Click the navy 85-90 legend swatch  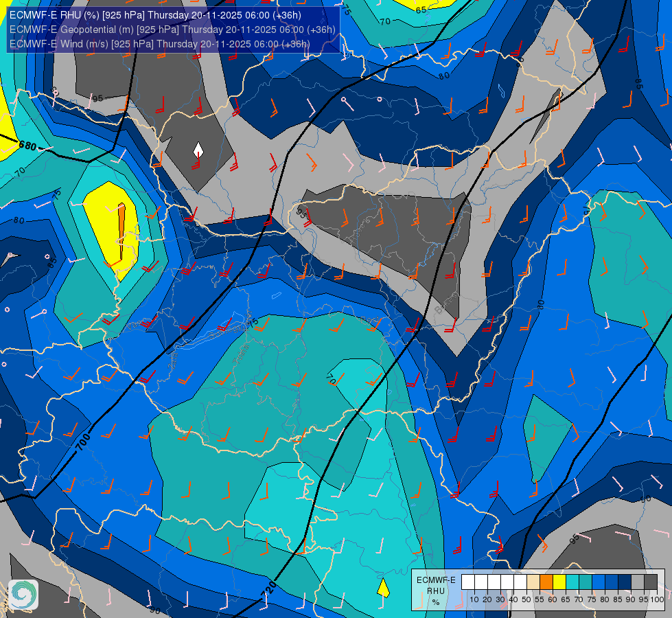pos(625,582)
